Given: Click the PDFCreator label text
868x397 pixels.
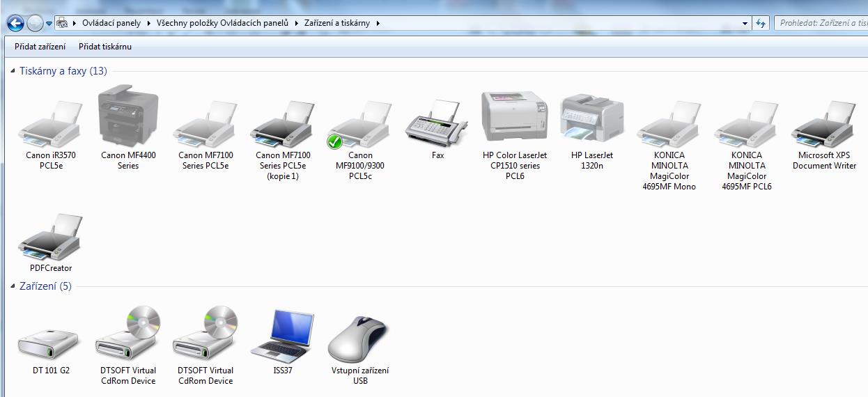Looking at the screenshot, I should (x=51, y=268).
